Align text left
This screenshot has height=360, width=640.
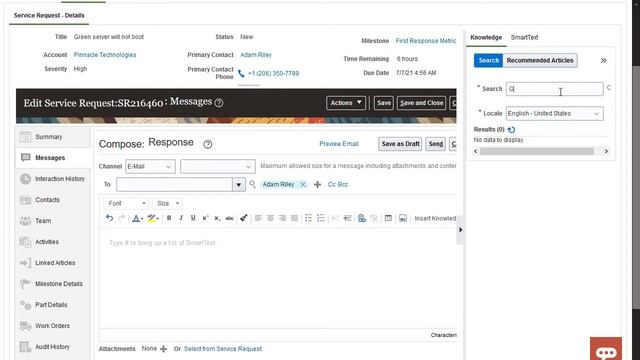(x=258, y=218)
